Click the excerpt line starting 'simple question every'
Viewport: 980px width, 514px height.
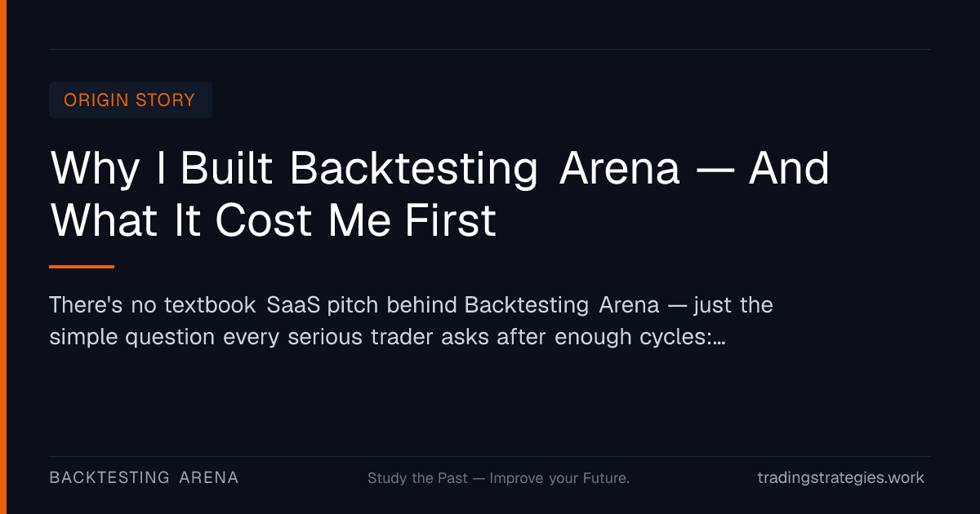point(387,337)
